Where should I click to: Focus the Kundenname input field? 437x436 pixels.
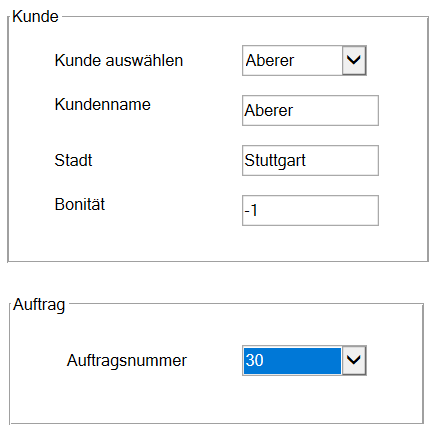tap(310, 110)
